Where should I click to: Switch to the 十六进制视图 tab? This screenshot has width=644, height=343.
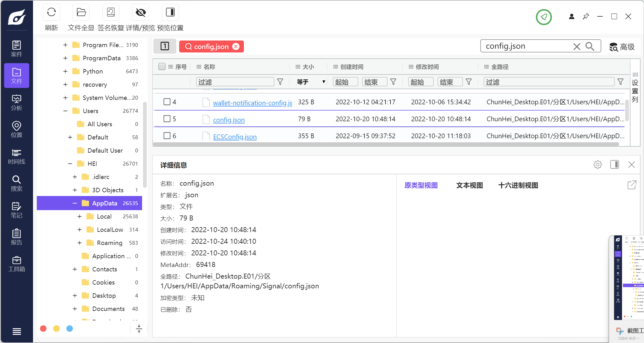point(518,185)
